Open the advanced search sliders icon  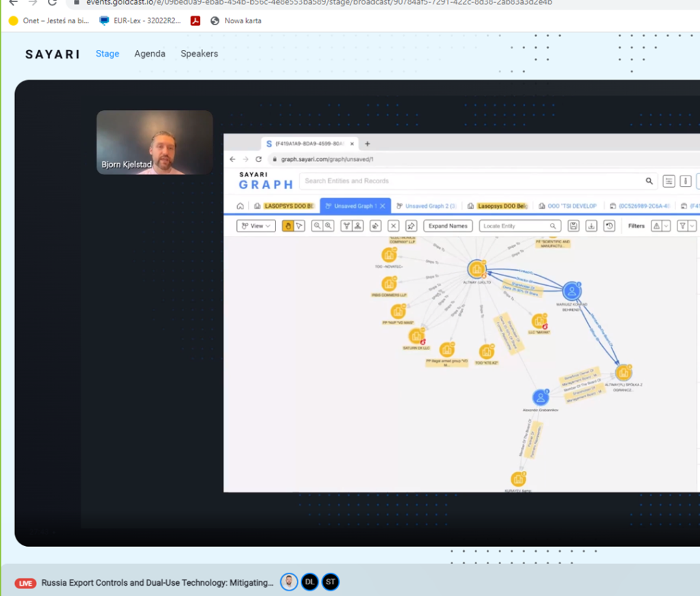coord(669,181)
